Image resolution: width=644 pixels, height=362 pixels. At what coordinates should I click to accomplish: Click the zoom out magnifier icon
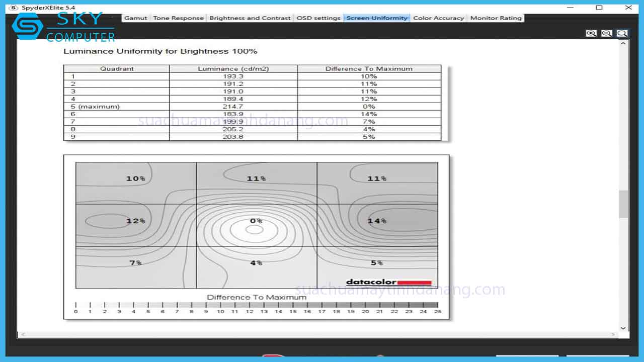607,33
